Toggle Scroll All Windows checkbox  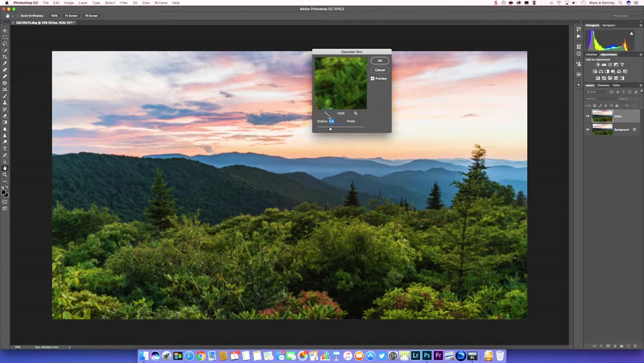click(x=18, y=16)
